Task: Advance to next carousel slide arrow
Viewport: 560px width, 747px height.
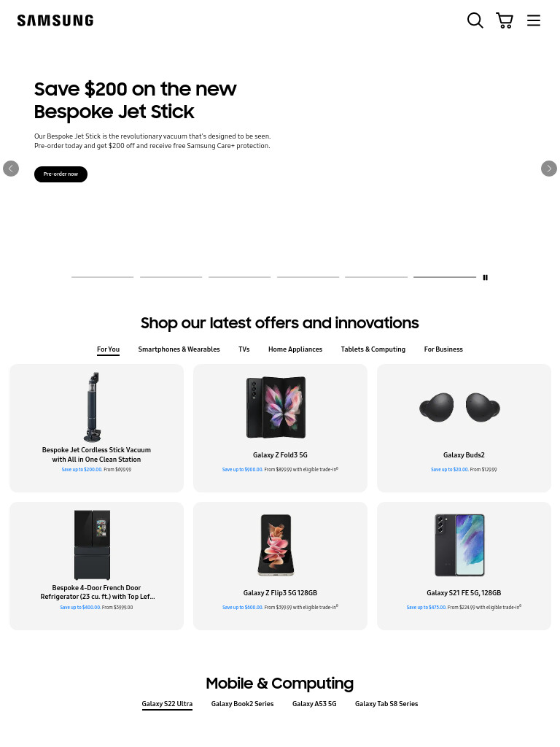Action: [x=548, y=169]
